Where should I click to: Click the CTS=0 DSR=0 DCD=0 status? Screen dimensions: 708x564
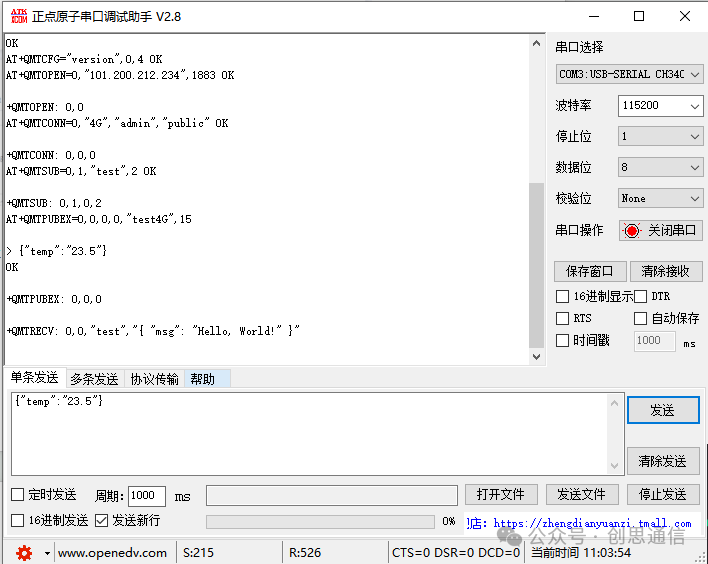(x=456, y=553)
